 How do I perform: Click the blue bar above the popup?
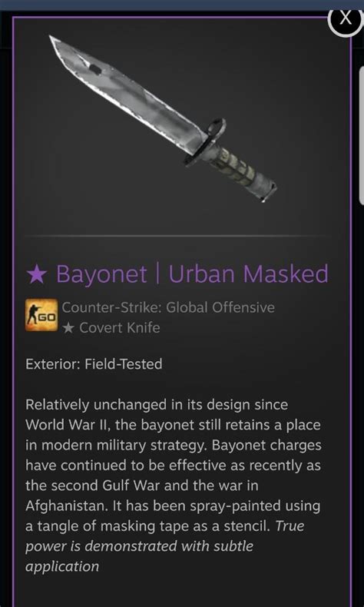[x=182, y=5]
